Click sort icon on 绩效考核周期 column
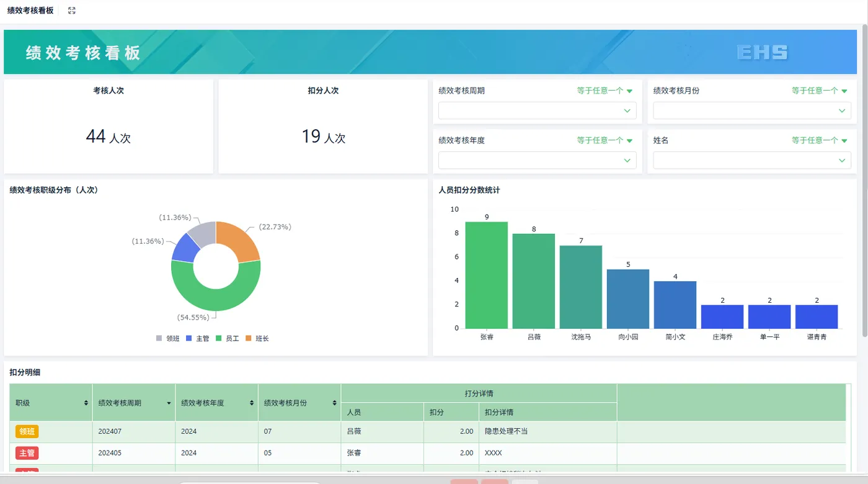 [169, 403]
